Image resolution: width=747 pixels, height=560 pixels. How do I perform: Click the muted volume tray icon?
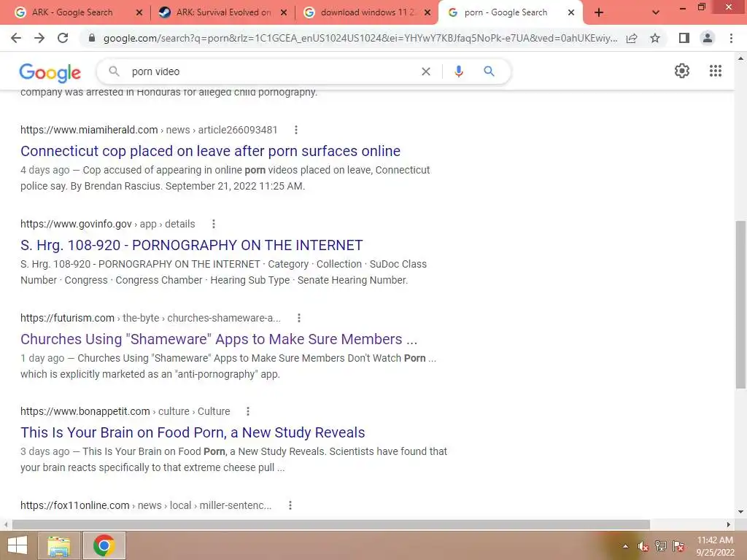643,547
